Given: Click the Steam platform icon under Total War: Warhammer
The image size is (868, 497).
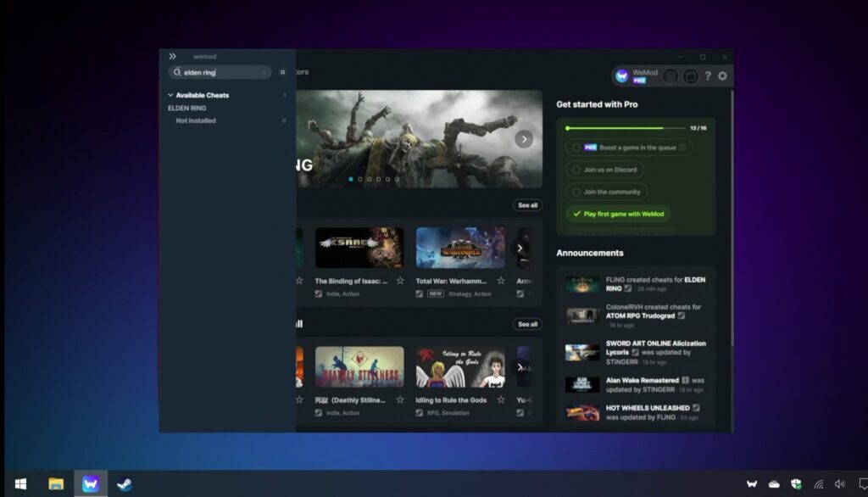Looking at the screenshot, I should [419, 293].
